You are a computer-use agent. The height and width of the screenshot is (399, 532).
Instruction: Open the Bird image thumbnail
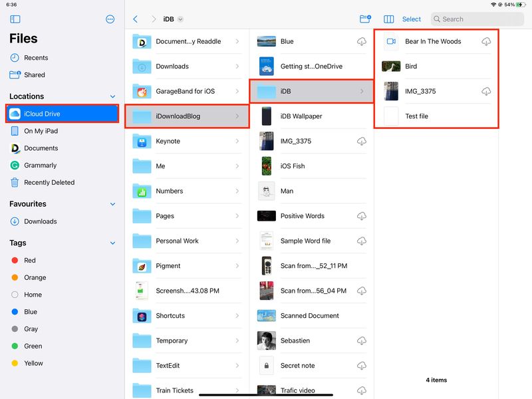coord(391,66)
